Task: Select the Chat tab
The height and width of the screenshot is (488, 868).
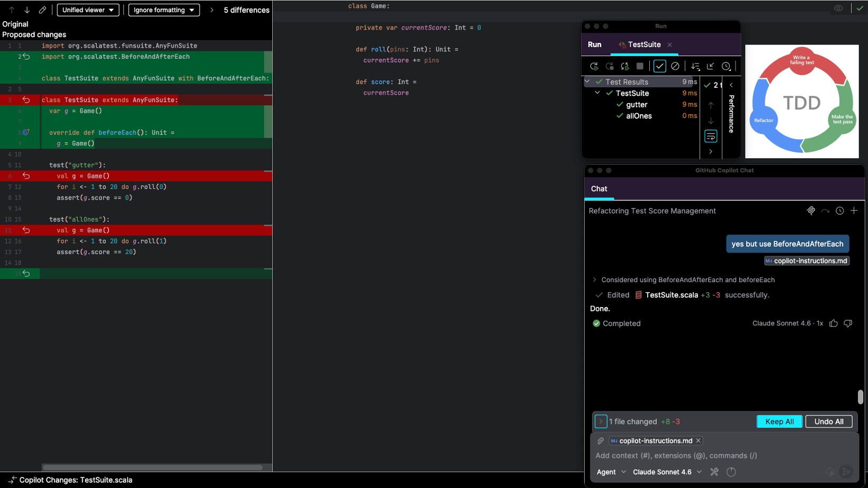Action: pyautogui.click(x=599, y=189)
